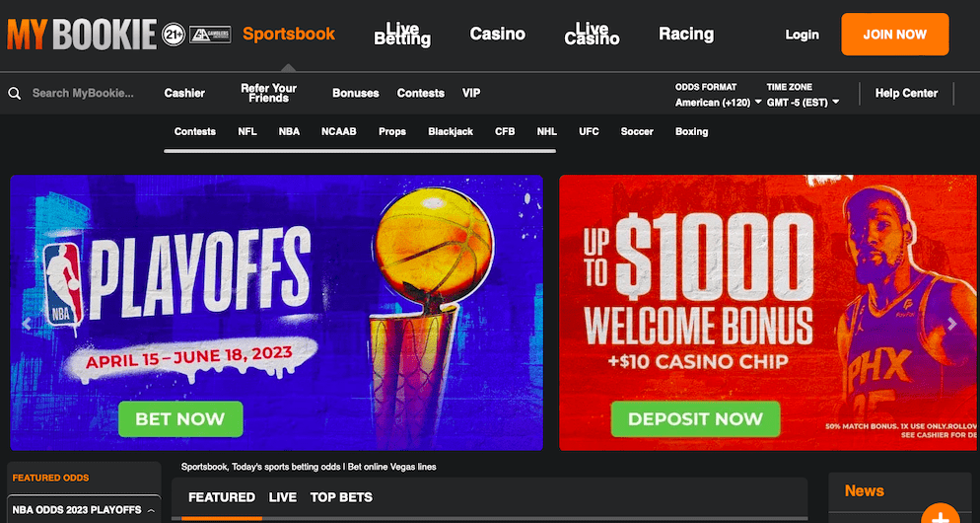Click the Join Now button

coord(895,35)
